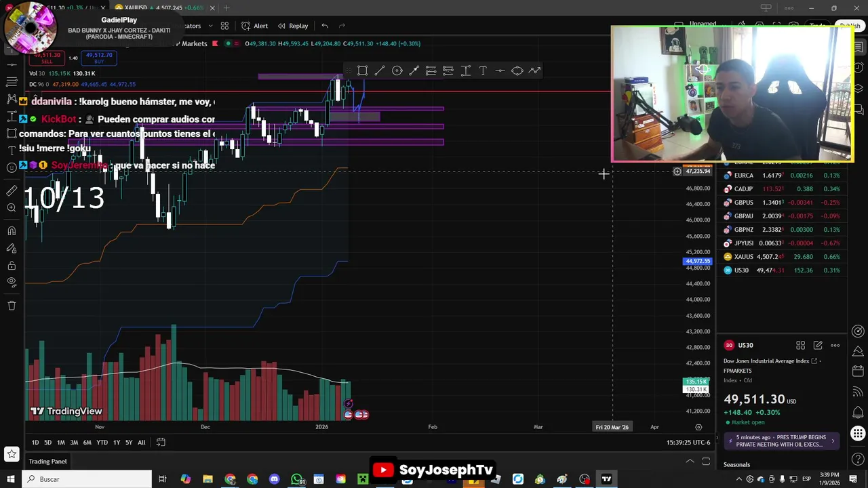
Task: Select the arrow/ray tool in floating toolbar
Action: pos(414,70)
